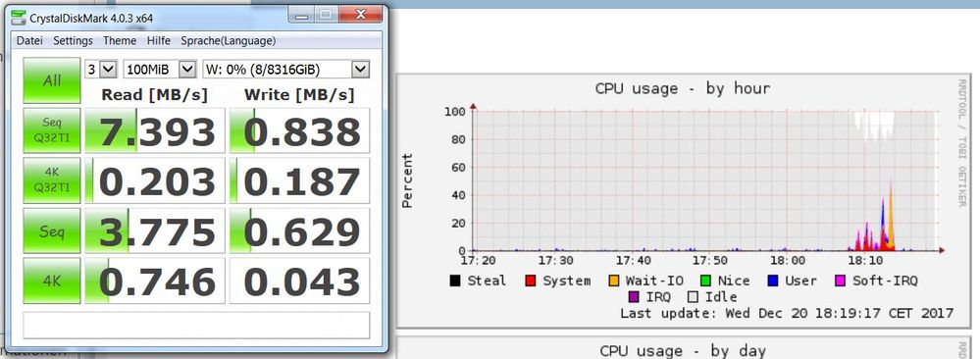Click the Seq Q32T1 write value 0.838
980x359 pixels.
click(x=300, y=130)
